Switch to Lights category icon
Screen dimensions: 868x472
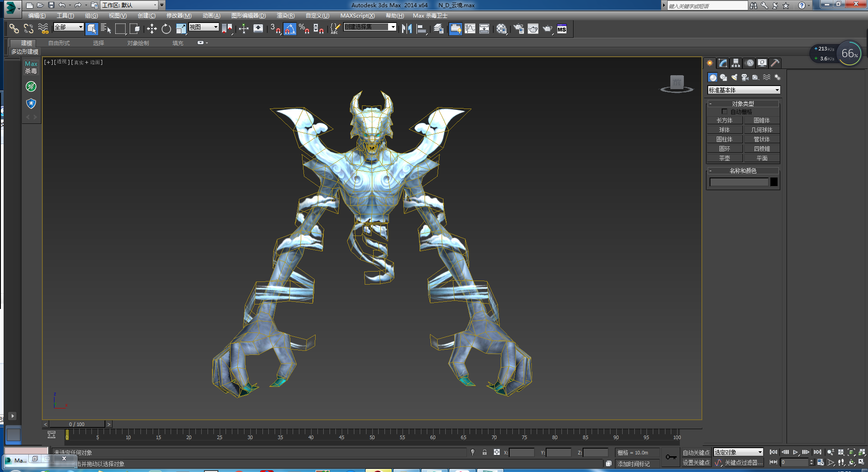pos(734,77)
